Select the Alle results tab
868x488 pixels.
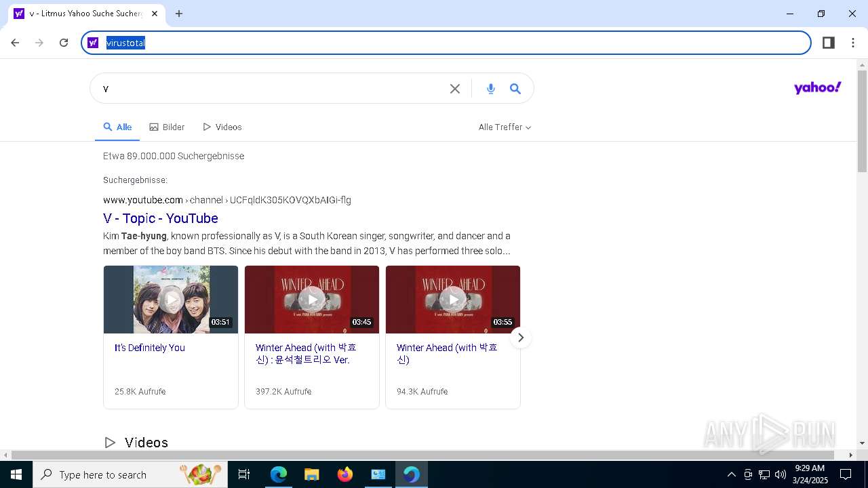(117, 127)
